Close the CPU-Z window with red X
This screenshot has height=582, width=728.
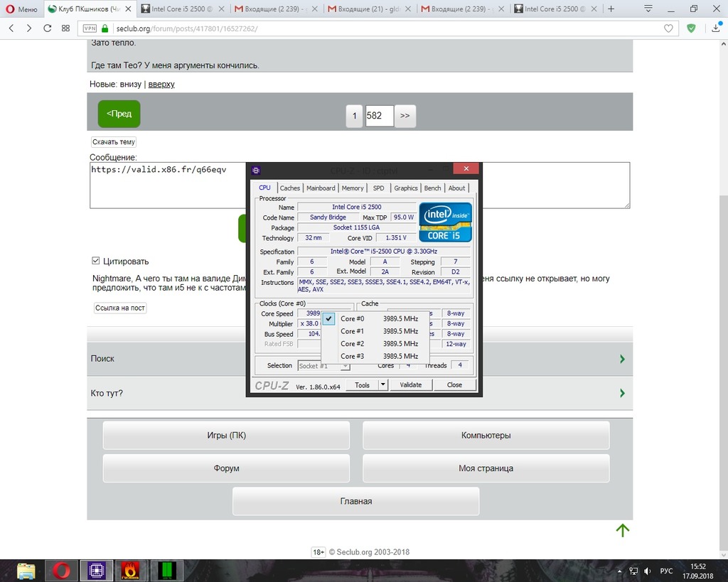466,168
